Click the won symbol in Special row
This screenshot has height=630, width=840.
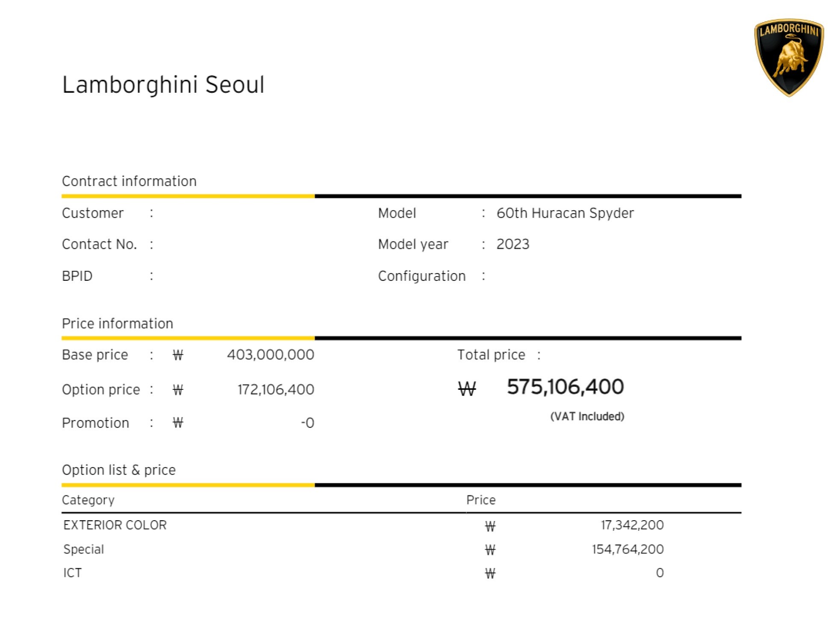coord(490,550)
